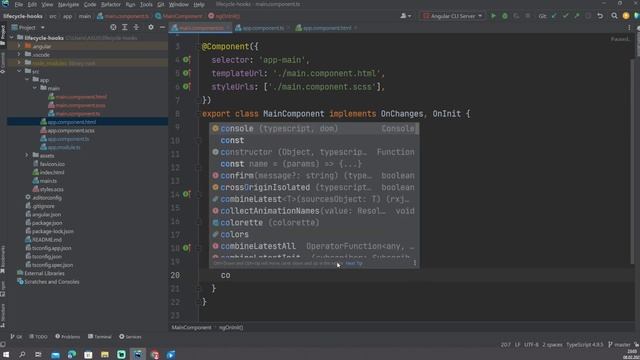Click gutter override marker beside selector line

[x=186, y=60]
